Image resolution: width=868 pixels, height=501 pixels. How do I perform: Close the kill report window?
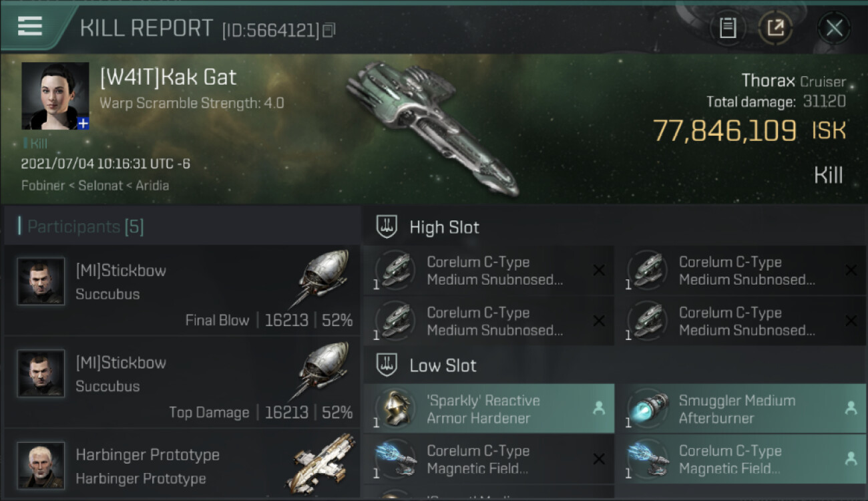834,28
